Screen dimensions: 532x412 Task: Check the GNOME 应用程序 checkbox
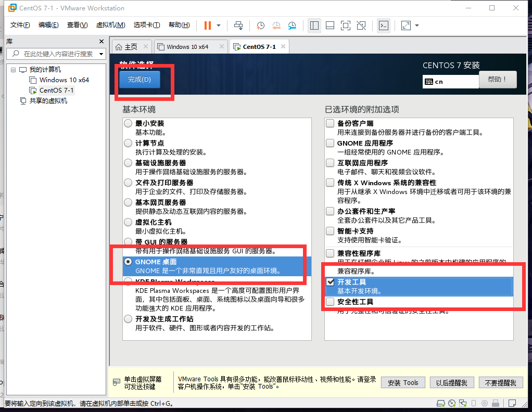pos(330,143)
